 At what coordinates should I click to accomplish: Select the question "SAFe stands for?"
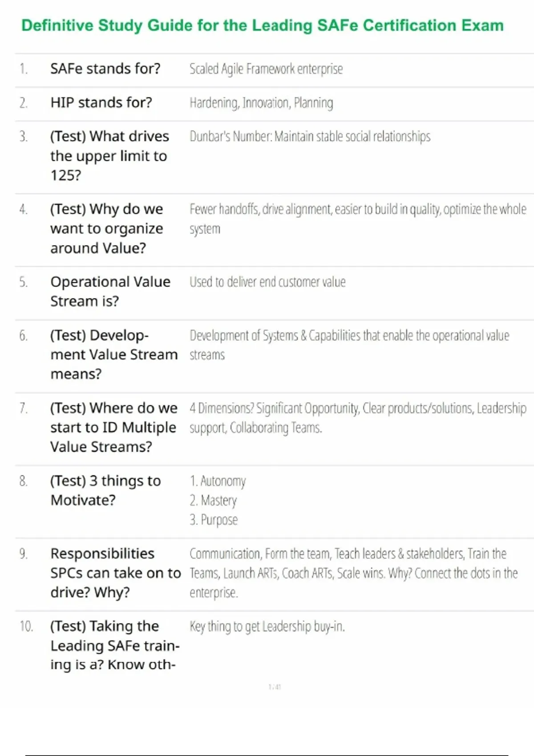pos(105,69)
